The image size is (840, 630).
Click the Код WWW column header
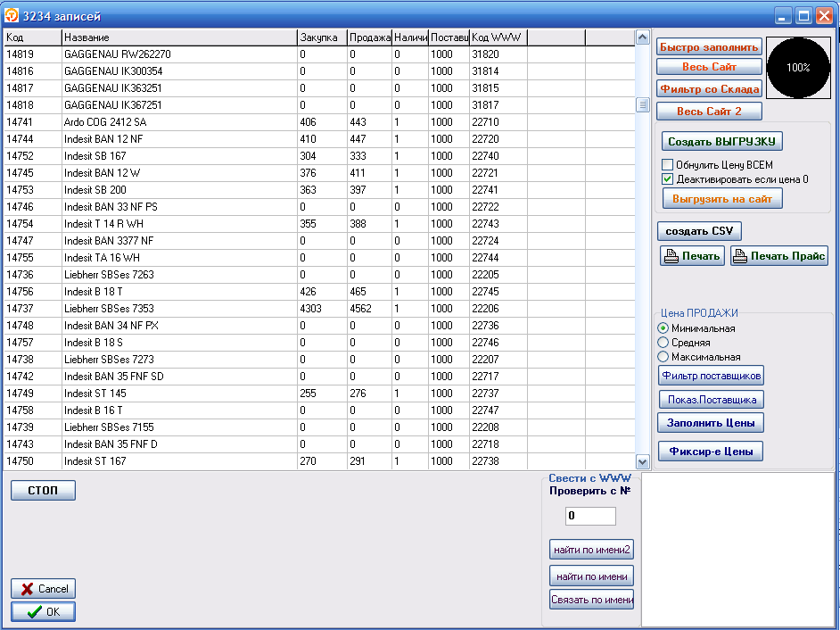point(498,37)
